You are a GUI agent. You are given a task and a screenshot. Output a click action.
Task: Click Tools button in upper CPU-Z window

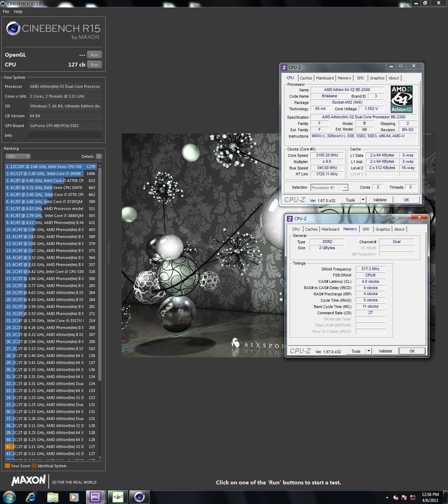point(350,200)
